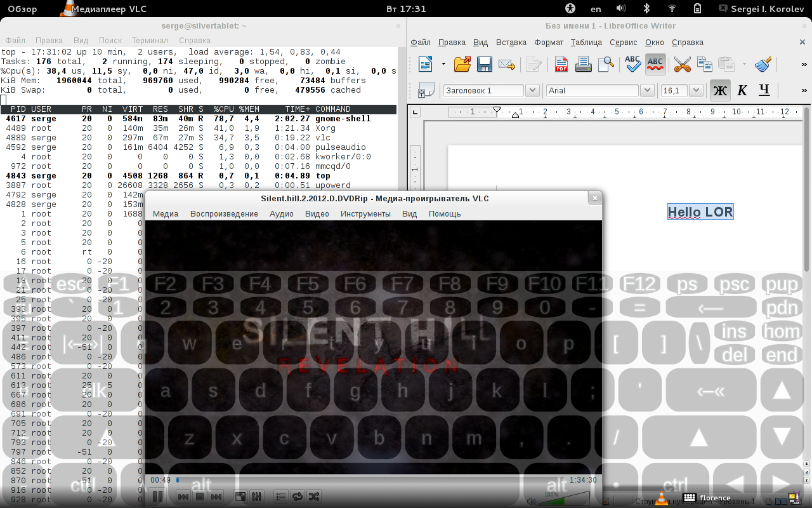This screenshot has width=812, height=508.
Task: Send document as e-mail icon in Writer
Action: tap(506, 64)
